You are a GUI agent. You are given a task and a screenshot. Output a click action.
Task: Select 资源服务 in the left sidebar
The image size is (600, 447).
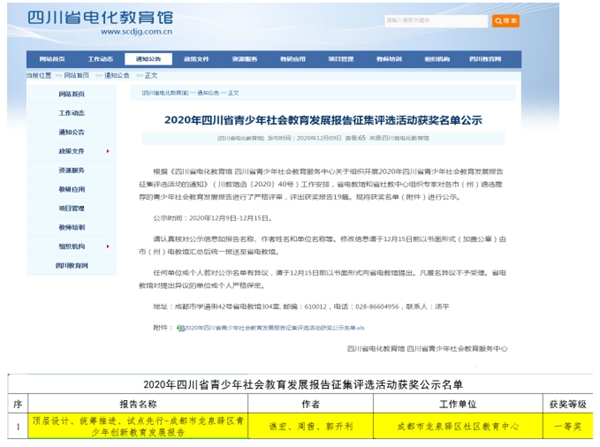point(72,170)
